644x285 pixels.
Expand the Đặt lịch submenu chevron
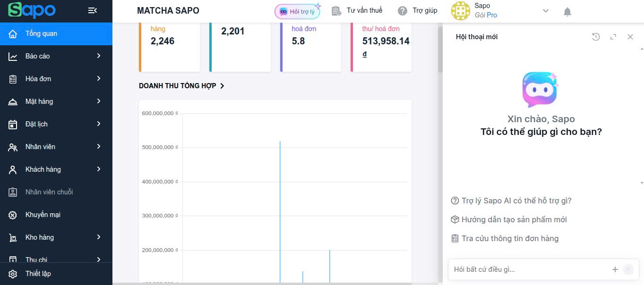pos(99,124)
